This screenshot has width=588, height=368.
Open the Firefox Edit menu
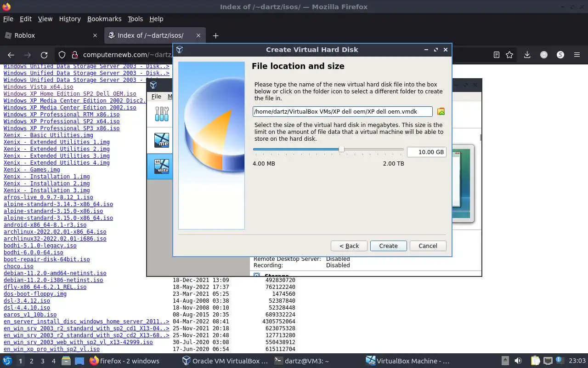(26, 19)
